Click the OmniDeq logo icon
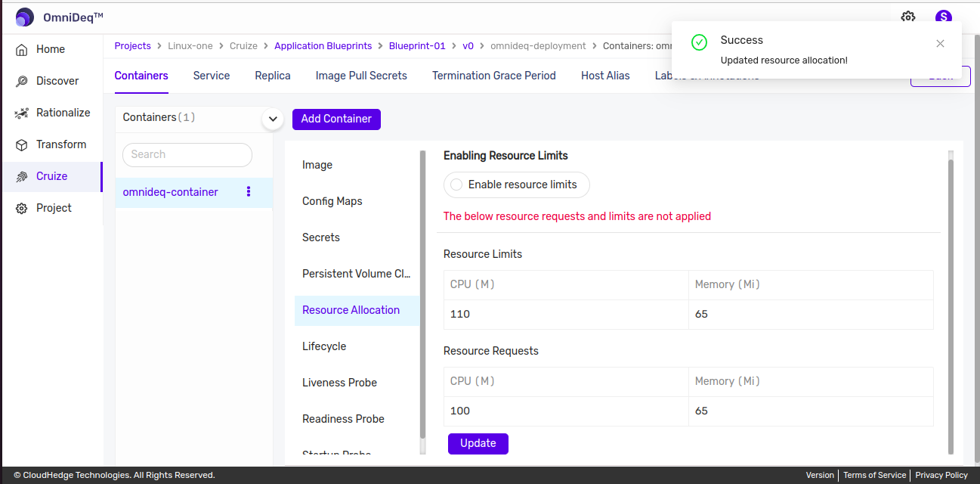This screenshot has width=980, height=484. coord(25,17)
